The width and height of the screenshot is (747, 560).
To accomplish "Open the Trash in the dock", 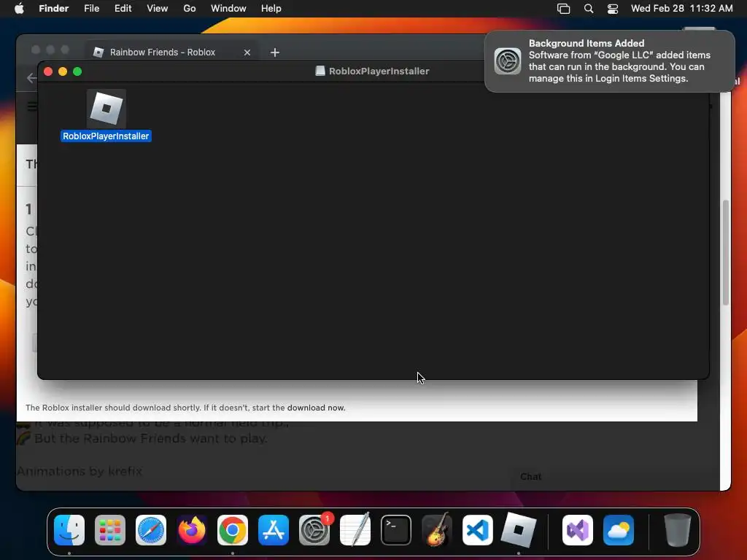I will [678, 529].
